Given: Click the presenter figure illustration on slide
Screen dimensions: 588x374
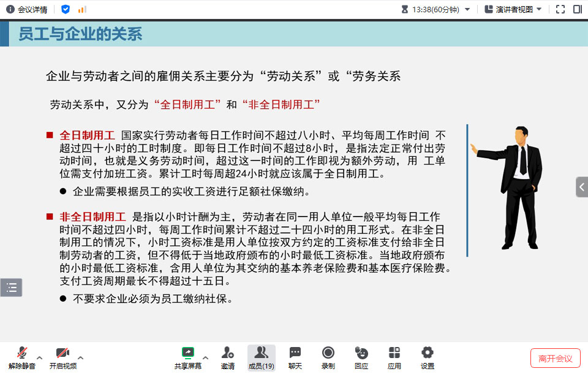Looking at the screenshot, I should [x=507, y=188].
